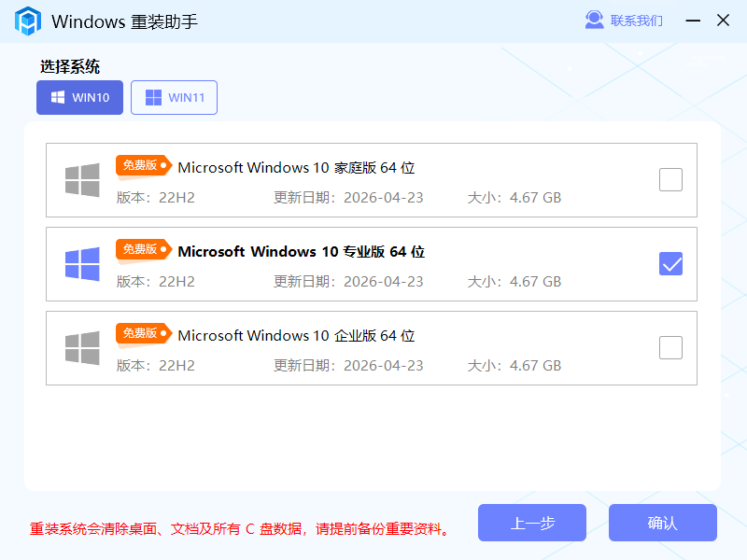Check the Windows 10 家庭版 64 位 checkbox
The height and width of the screenshot is (560, 747).
[x=670, y=179]
